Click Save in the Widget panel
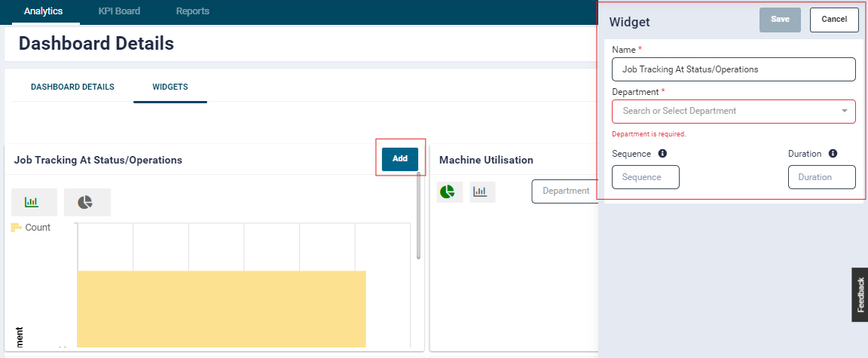868x358 pixels. tap(780, 20)
